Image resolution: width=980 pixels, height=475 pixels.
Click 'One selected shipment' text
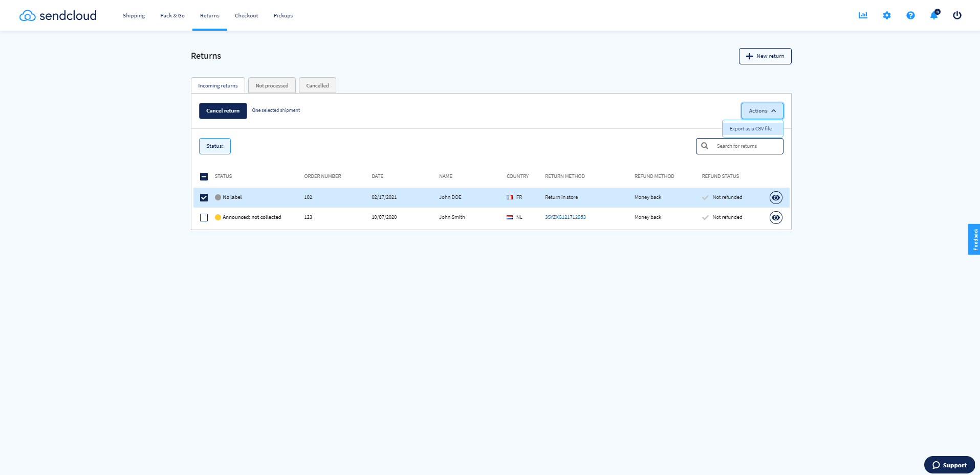click(x=276, y=110)
